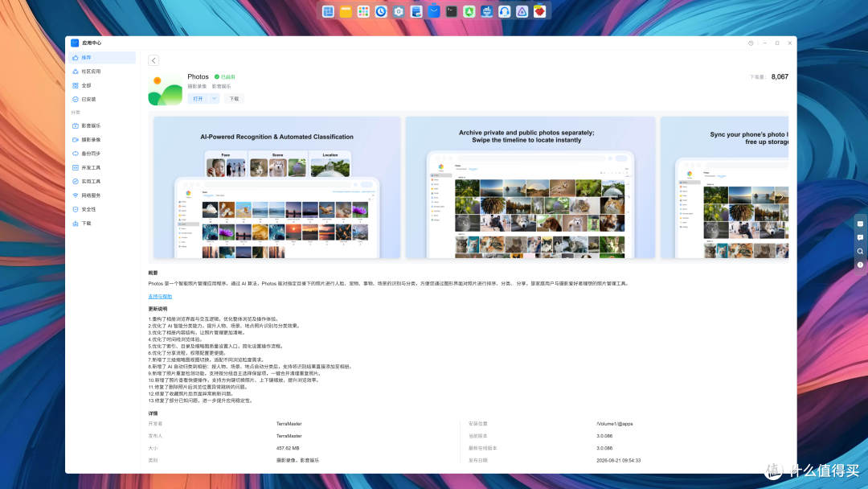
Task: Open the 已安装 sidebar item
Action: point(102,99)
